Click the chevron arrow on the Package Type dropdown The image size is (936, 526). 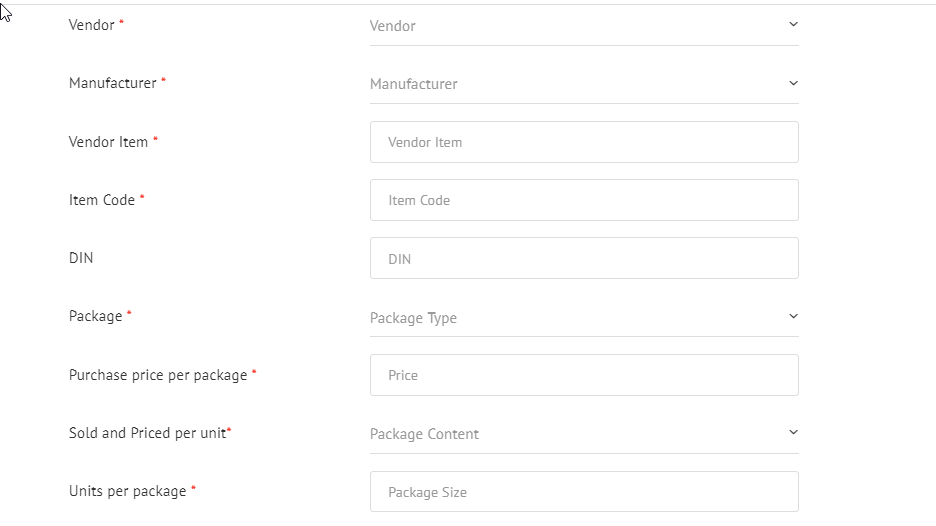(x=793, y=316)
